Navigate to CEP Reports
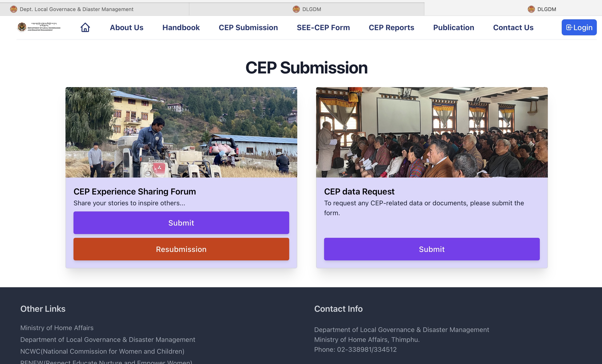This screenshot has height=364, width=602. pos(391,27)
